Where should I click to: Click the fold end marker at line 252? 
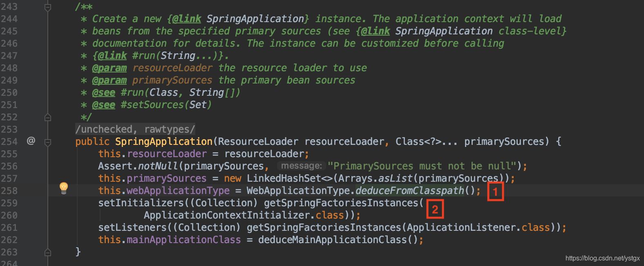point(48,118)
